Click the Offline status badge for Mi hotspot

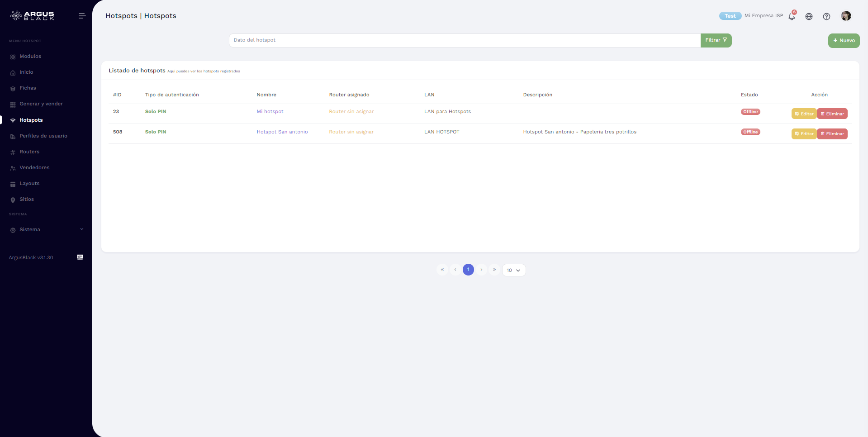pyautogui.click(x=750, y=111)
